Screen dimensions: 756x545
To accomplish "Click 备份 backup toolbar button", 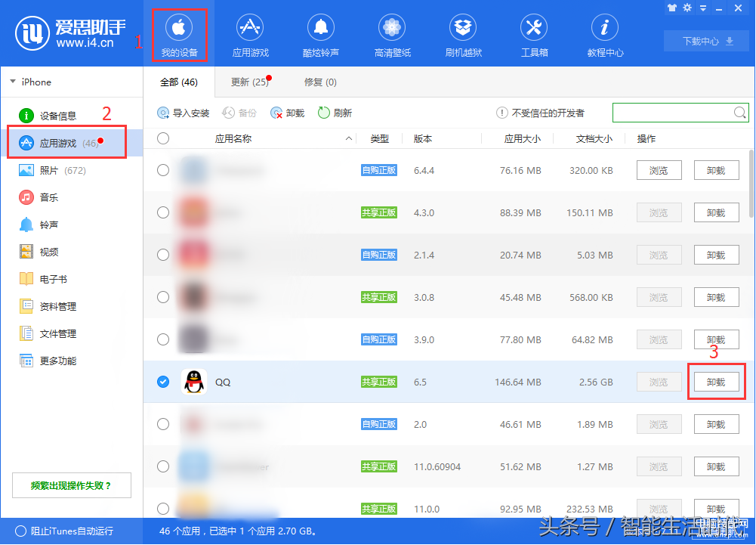I will click(239, 113).
